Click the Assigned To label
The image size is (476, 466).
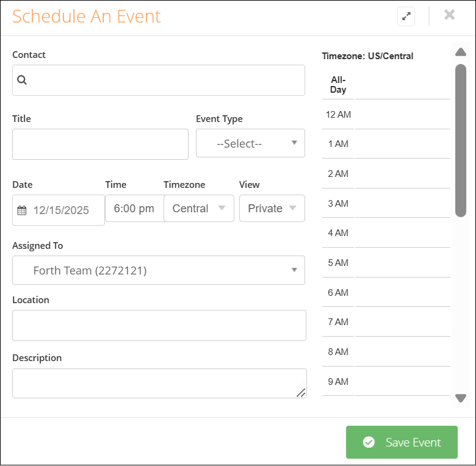(x=38, y=245)
